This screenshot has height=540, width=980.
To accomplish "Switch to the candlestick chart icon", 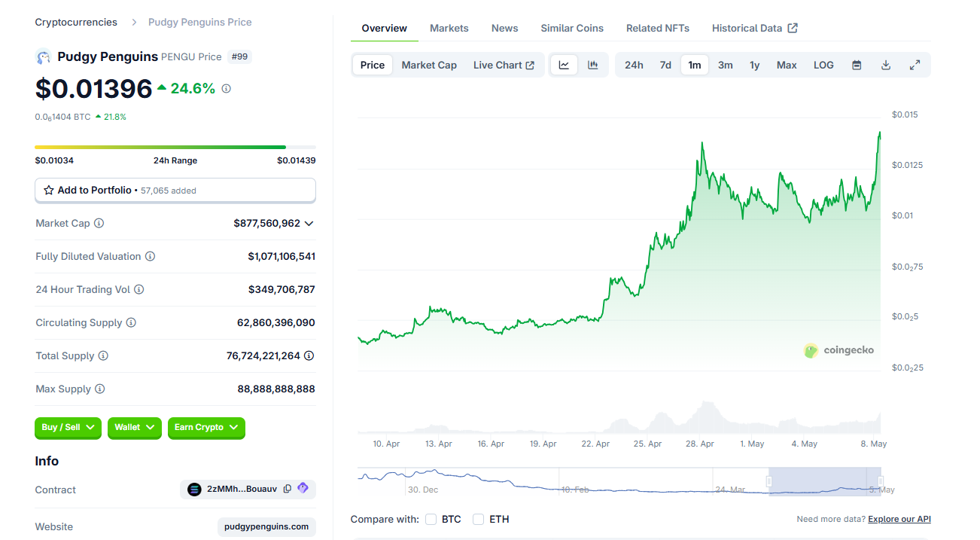I will coord(593,65).
